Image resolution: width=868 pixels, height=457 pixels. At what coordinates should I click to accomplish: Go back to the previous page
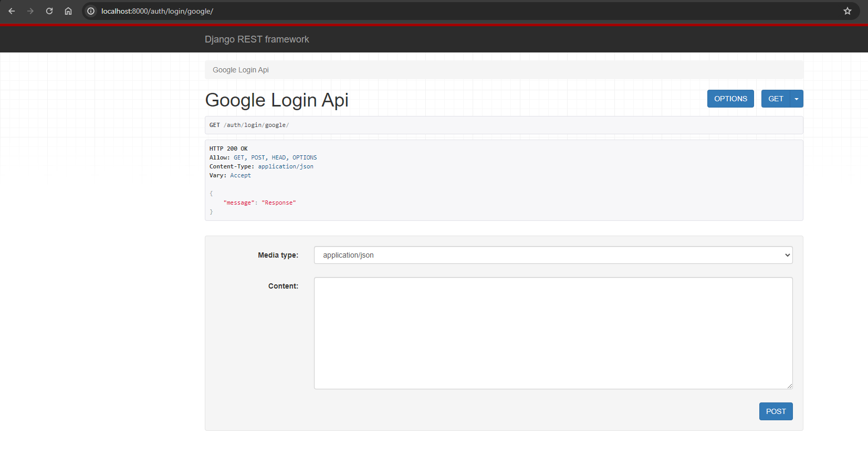click(12, 11)
